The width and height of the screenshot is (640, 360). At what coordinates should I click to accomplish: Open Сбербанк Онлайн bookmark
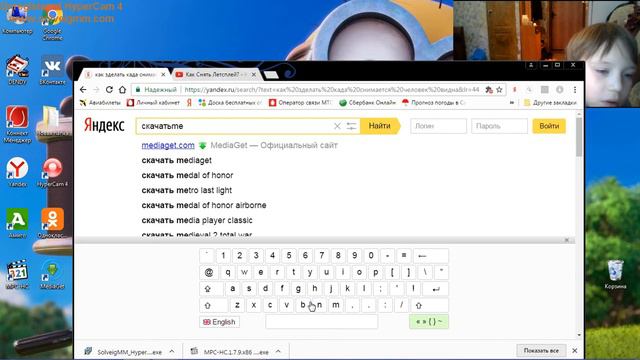coord(367,103)
